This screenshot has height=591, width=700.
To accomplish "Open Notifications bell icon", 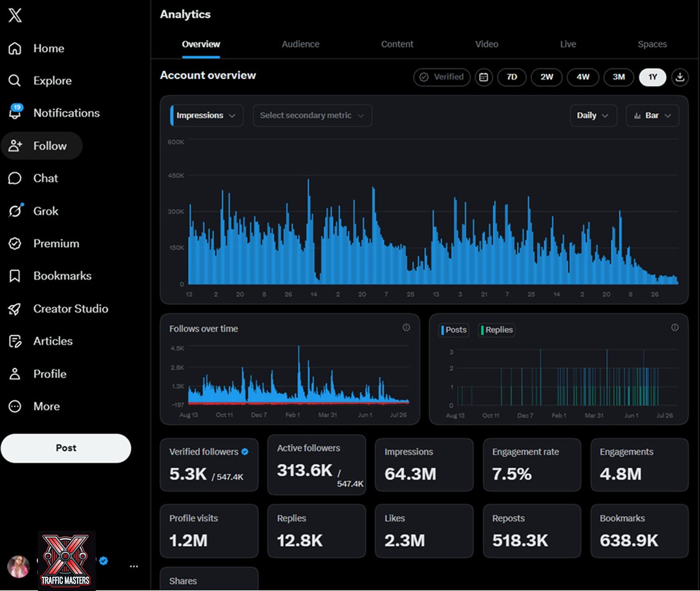I will click(15, 112).
